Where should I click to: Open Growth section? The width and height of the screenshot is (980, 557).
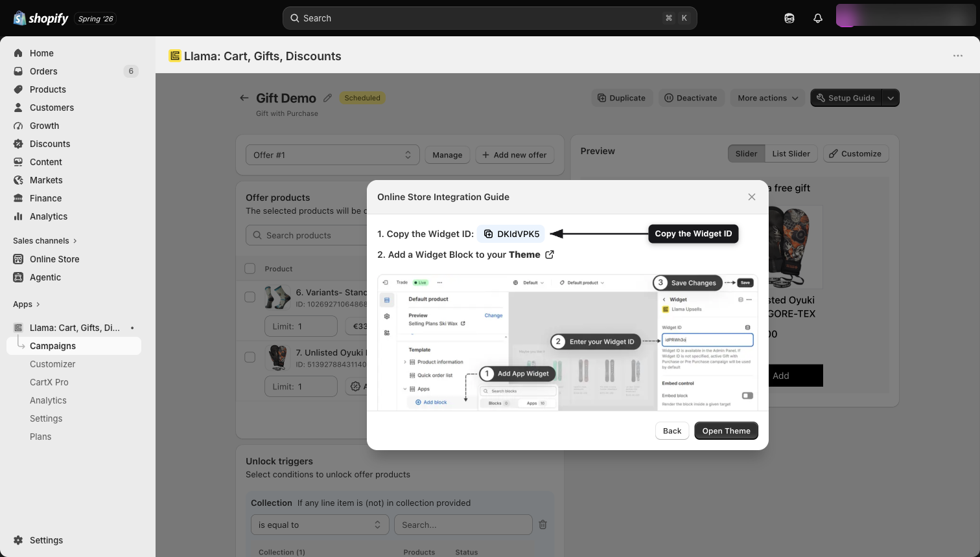click(44, 126)
